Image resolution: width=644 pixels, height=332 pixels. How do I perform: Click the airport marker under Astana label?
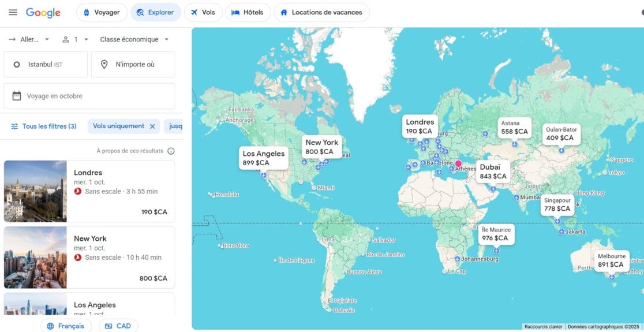514,144
